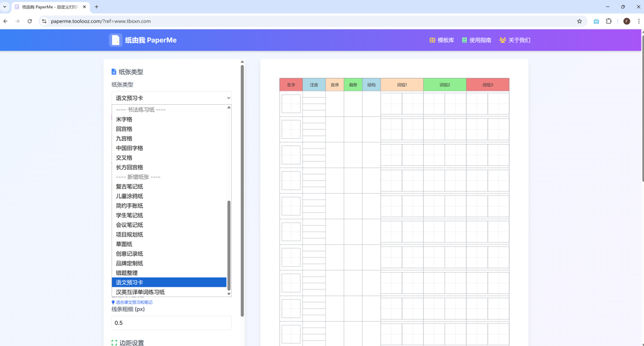
Task: Open the 关于我们 about page
Action: pyautogui.click(x=515, y=40)
